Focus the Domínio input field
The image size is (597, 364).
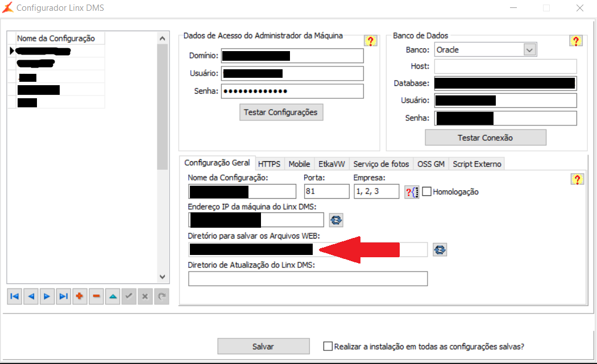pyautogui.click(x=292, y=56)
